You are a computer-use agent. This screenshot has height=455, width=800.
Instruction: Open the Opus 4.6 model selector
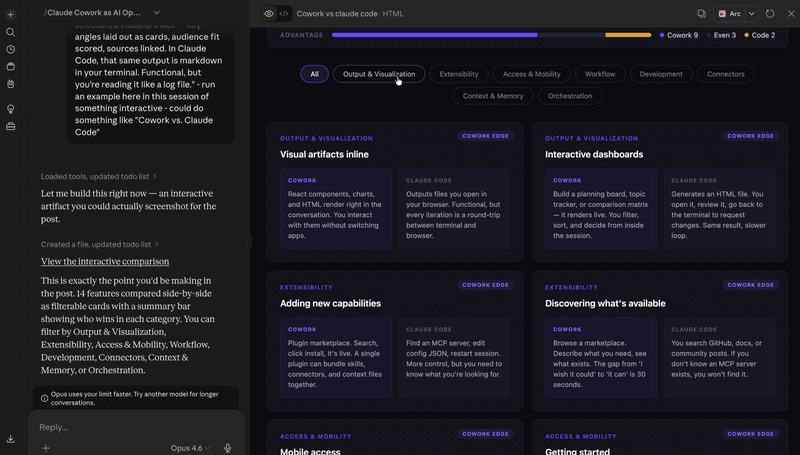(x=190, y=448)
